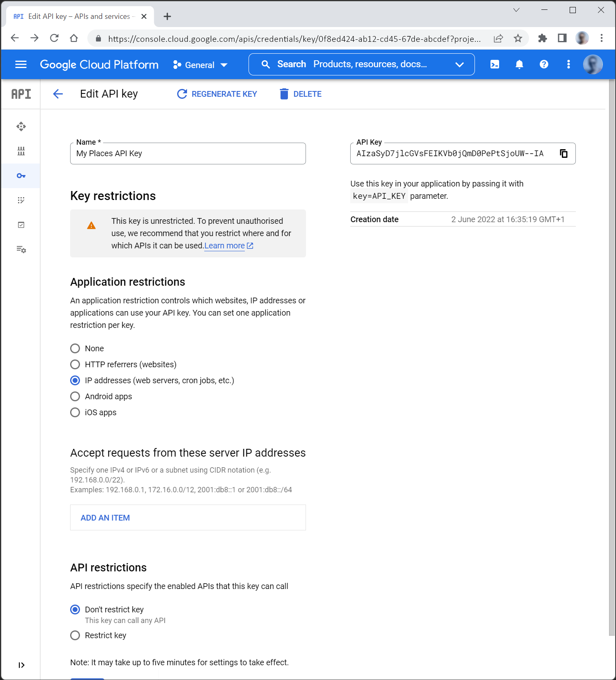Open the Library icon in sidebar
Image resolution: width=616 pixels, height=680 pixels.
pyautogui.click(x=21, y=151)
